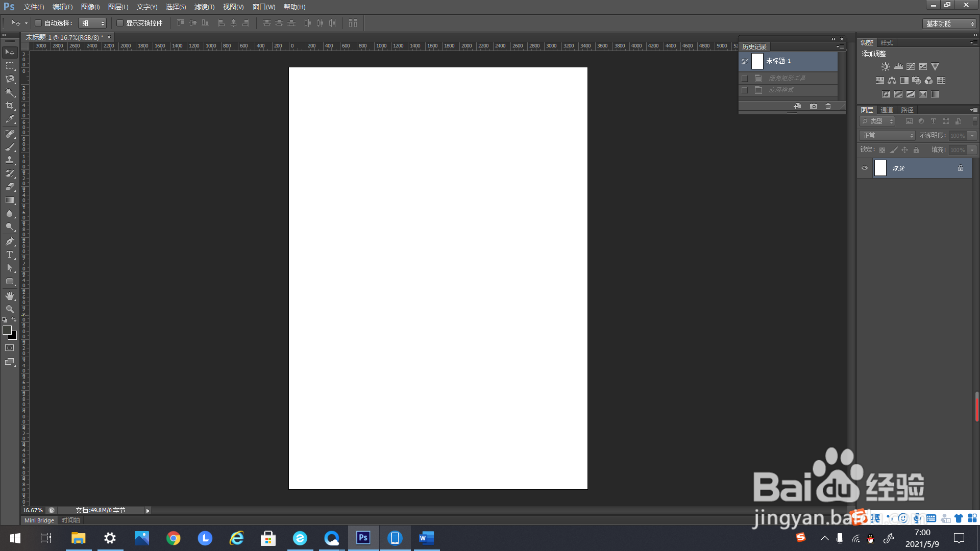This screenshot has width=980, height=551.
Task: Open the 类型 layer filter dropdown
Action: 877,121
